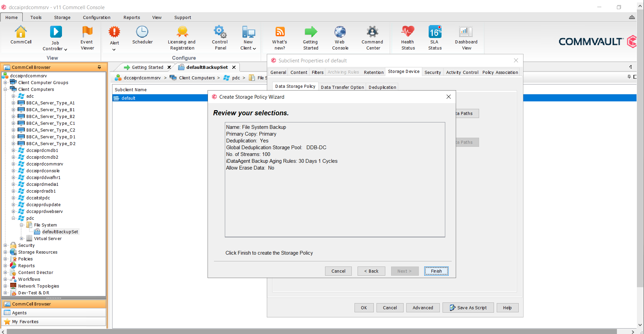Open the Dashboard View icon
Screen dimensions: 644x334
pos(466,32)
